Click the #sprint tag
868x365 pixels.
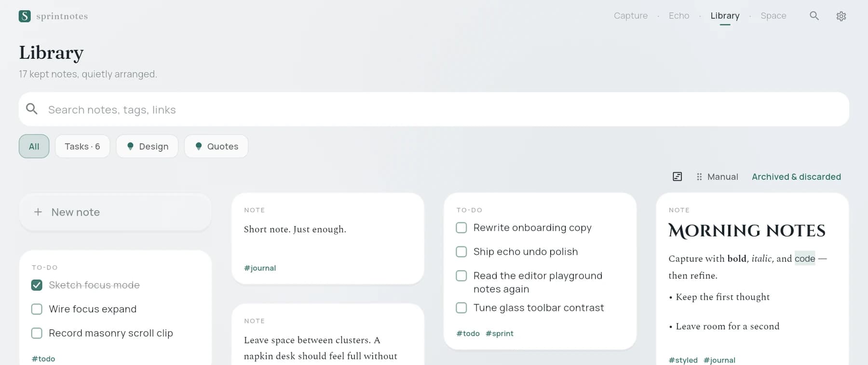coord(500,334)
